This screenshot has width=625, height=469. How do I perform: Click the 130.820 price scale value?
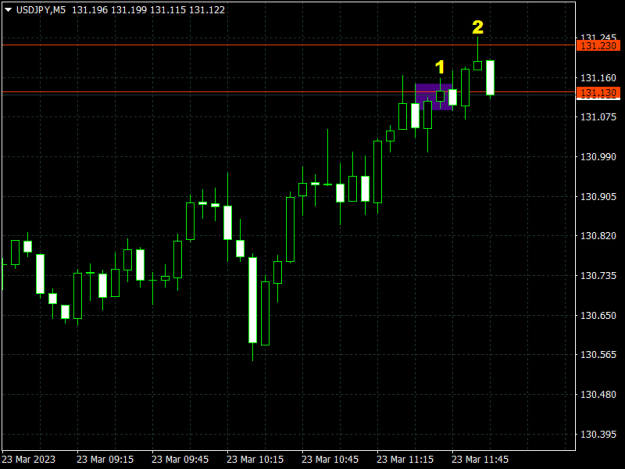pyautogui.click(x=598, y=236)
